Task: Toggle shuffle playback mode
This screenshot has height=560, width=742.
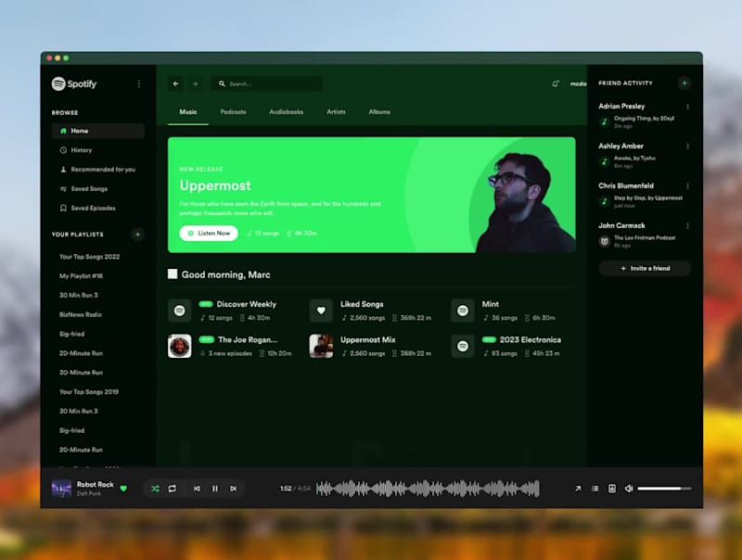Action: [x=155, y=489]
